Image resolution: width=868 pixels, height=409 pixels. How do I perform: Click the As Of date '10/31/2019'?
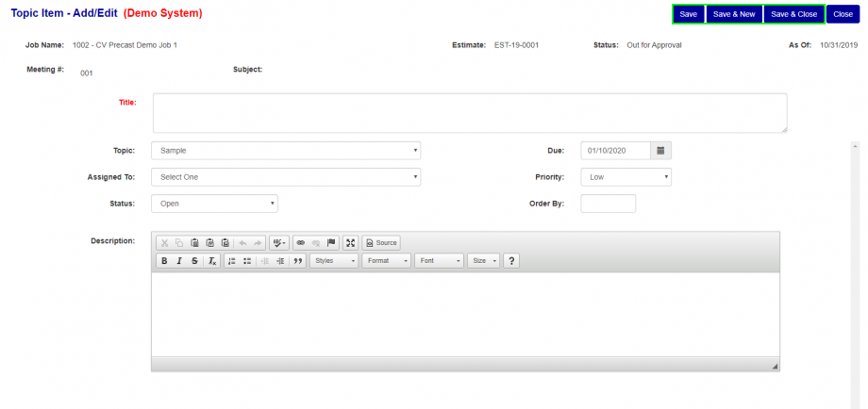pos(839,45)
